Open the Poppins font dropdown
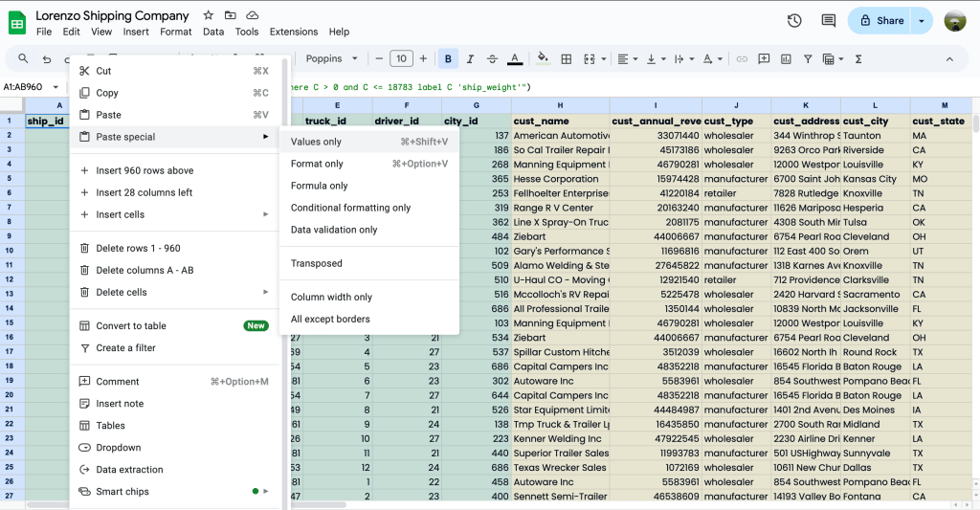980x510 pixels. 331,58
